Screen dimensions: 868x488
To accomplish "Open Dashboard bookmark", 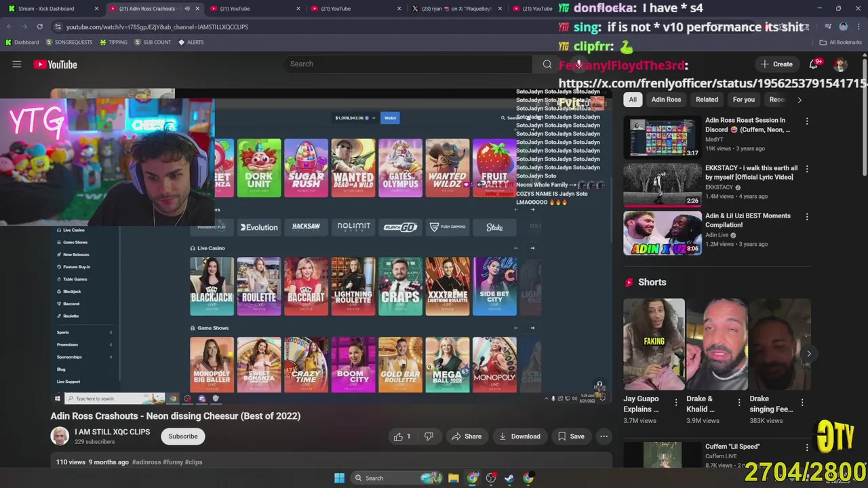I will [22, 42].
